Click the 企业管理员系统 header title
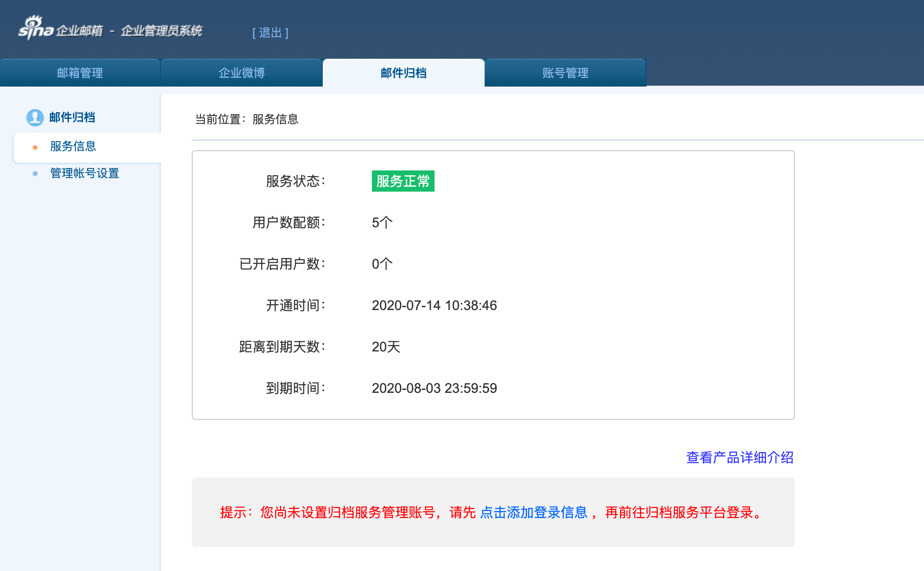Screen dimensions: 924x571 161,31
